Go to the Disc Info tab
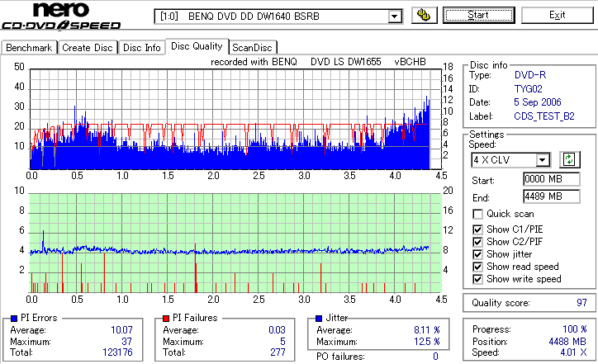The width and height of the screenshot is (598, 364). pyautogui.click(x=142, y=48)
